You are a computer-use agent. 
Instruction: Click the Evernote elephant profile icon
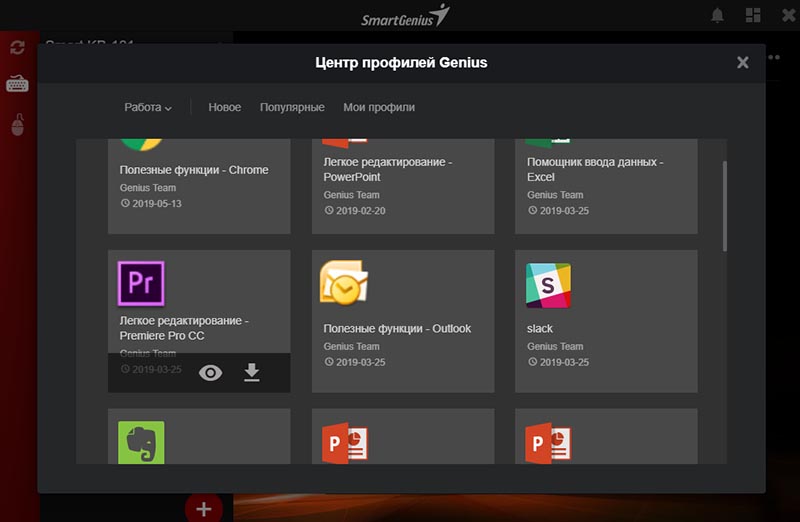(141, 442)
